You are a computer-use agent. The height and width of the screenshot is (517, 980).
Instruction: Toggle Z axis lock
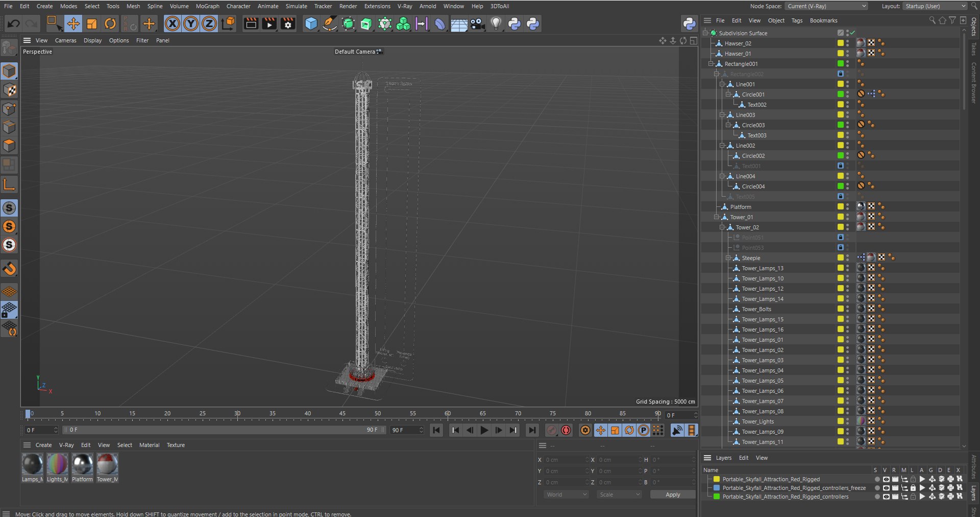pos(209,24)
